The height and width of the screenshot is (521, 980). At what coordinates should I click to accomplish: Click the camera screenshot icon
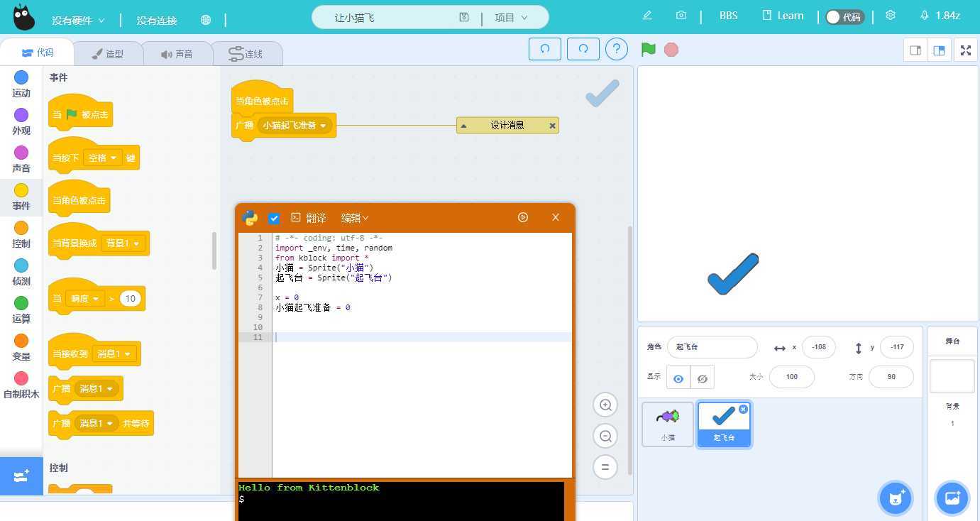[x=681, y=15]
